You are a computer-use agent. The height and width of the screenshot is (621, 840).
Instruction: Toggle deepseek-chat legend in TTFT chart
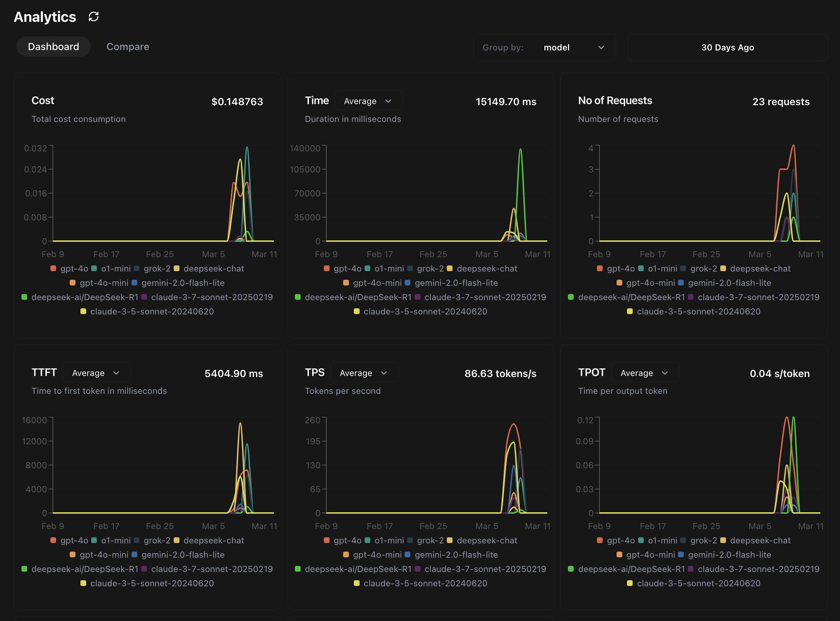(x=209, y=540)
